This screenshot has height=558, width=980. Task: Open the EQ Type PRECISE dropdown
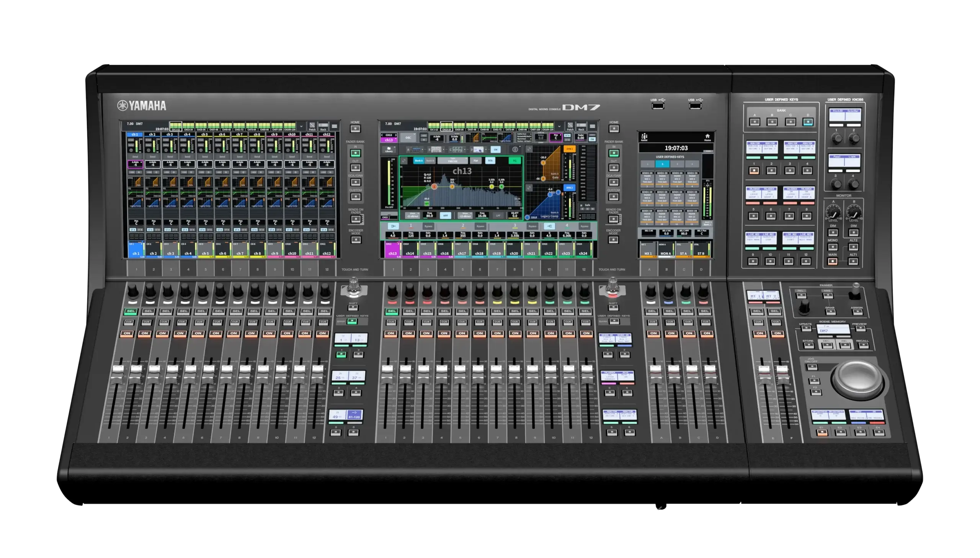click(x=453, y=160)
